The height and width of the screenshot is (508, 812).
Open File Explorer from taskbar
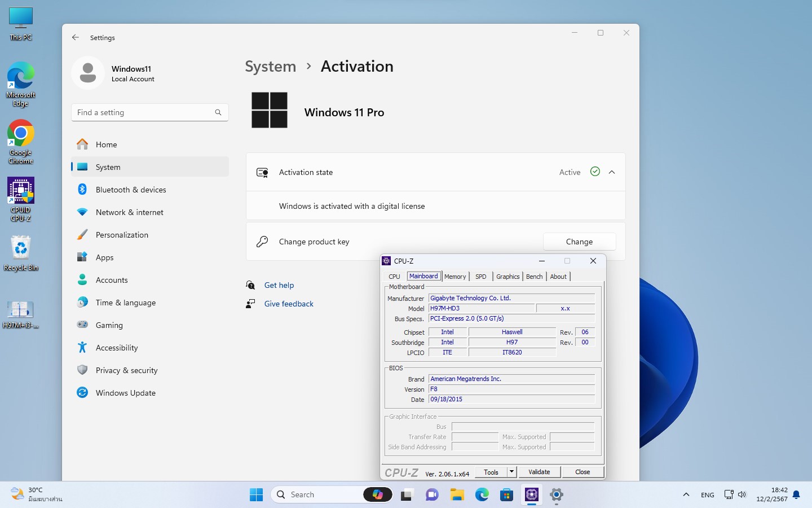tap(457, 495)
